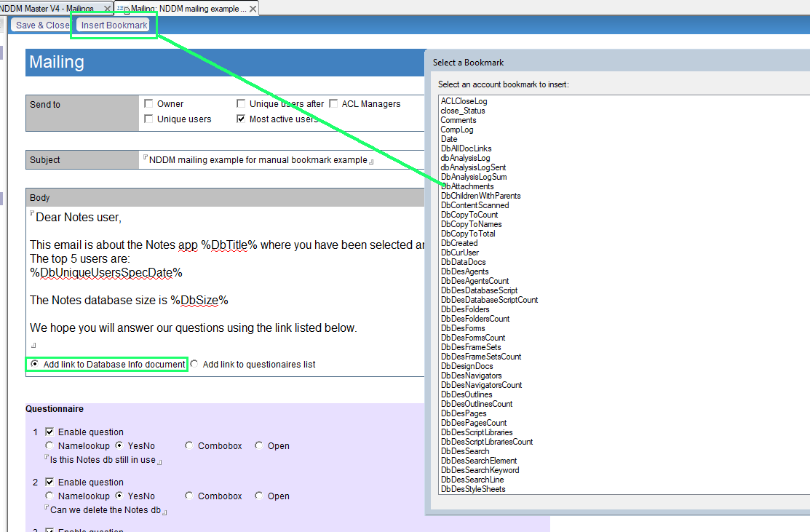Uncheck the Most active users checkbox

(242, 119)
